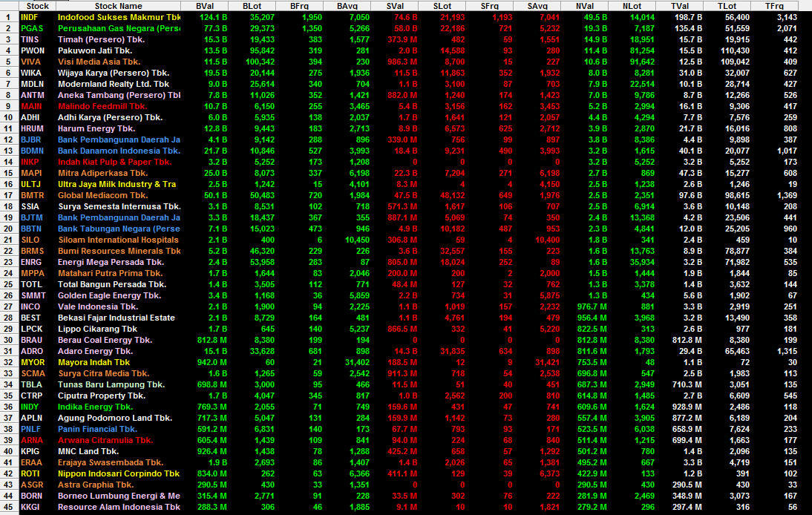
Task: Click the SLot column header
Action: click(x=442, y=6)
